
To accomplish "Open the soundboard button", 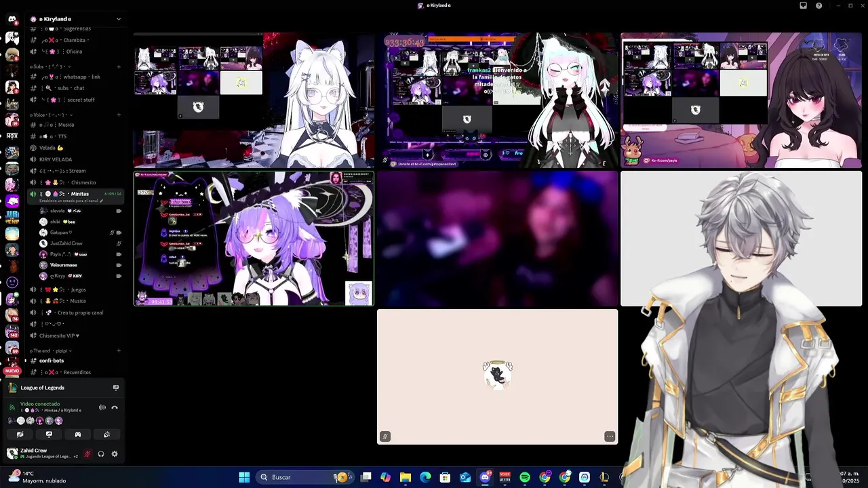I will point(106,434).
